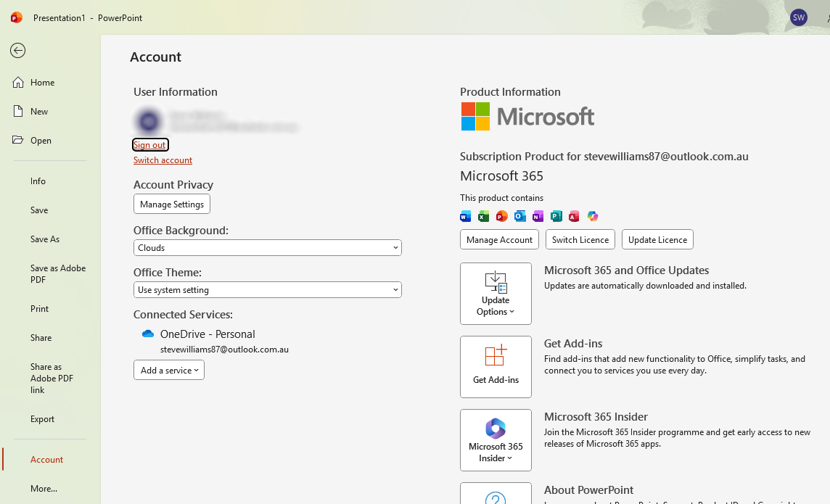The image size is (830, 504).
Task: Expand the Add a service menu
Action: 168,370
